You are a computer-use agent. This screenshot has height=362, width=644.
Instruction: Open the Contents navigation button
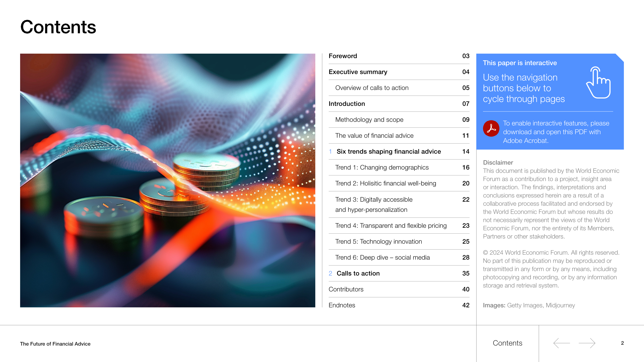(507, 343)
